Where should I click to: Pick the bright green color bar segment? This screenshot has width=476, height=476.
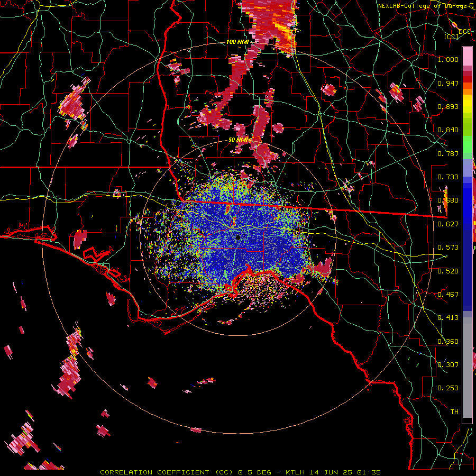click(467, 144)
